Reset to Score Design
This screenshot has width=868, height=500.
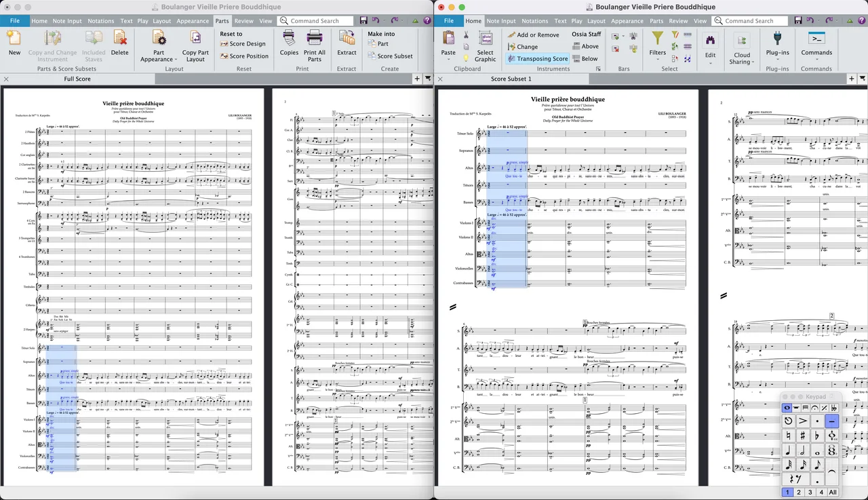(243, 44)
